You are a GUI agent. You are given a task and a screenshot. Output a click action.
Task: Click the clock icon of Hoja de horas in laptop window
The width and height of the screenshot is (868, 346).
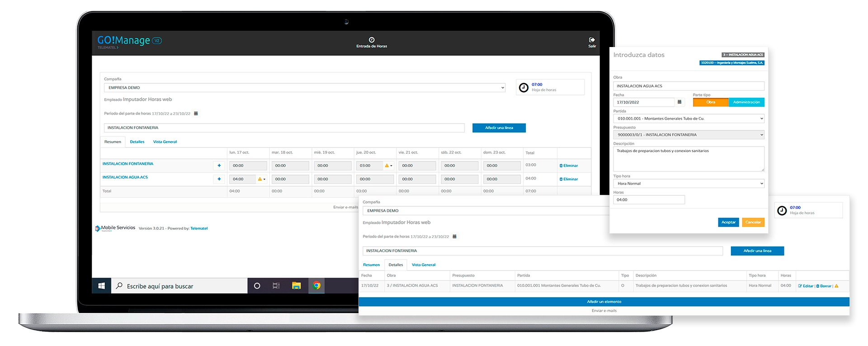coord(524,87)
